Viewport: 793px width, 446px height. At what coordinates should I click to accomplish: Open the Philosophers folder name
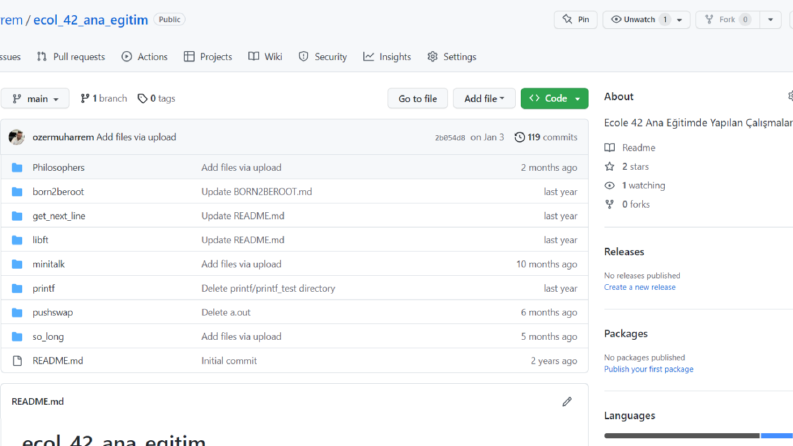click(x=58, y=167)
